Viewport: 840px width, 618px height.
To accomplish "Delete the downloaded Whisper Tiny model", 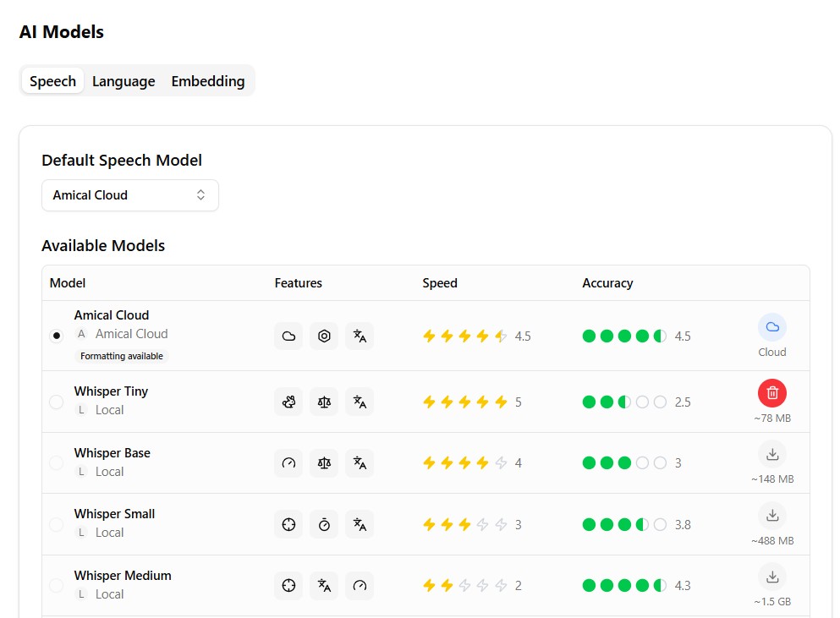I will tap(772, 393).
